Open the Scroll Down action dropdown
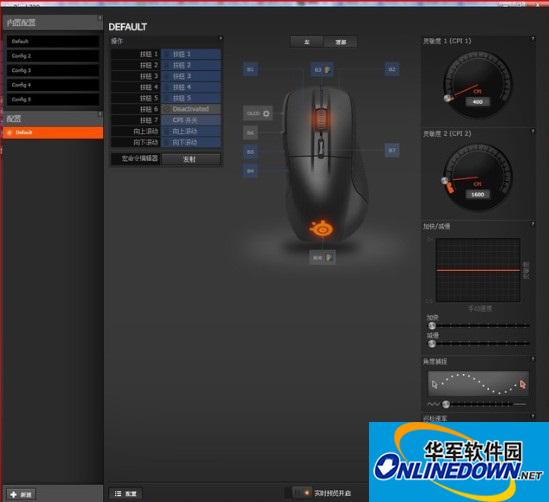Viewport: 549px width, 502px height. (x=191, y=142)
